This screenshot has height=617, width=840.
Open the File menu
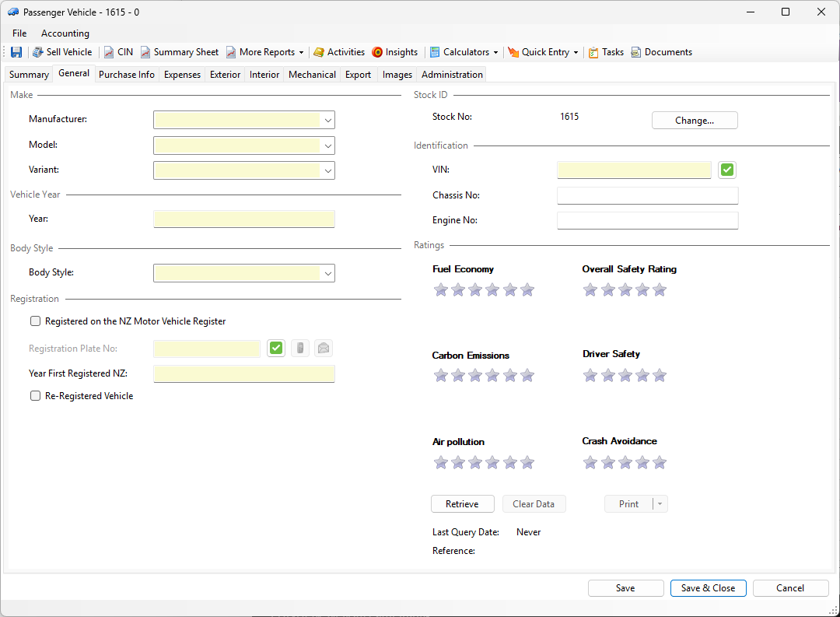(x=19, y=33)
